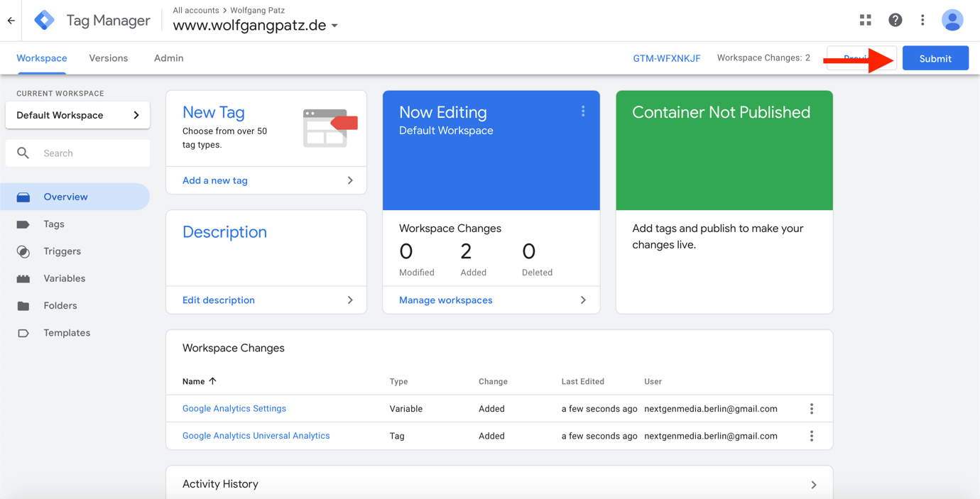Open the Google Analytics Universal Analytics tag
980x499 pixels.
pos(256,436)
